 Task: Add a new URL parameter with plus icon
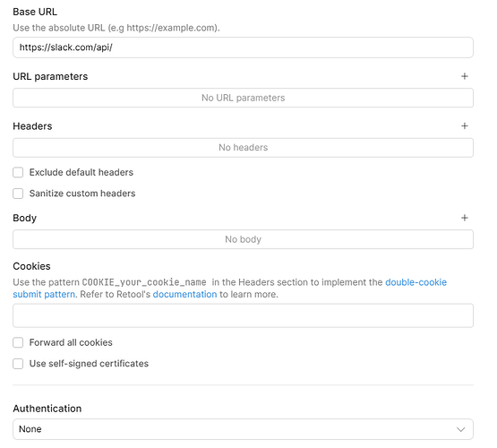[465, 76]
